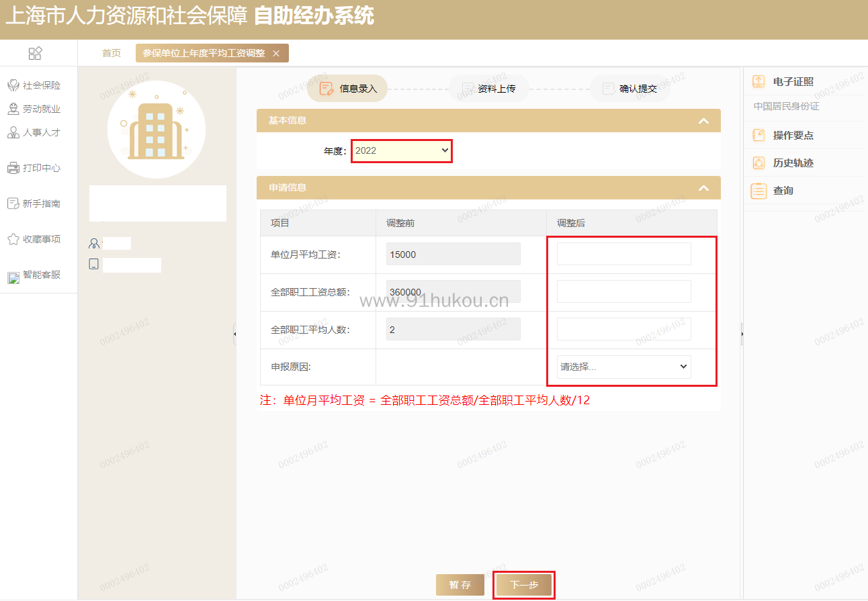Open the 申报原因 dropdown selector

coord(623,367)
